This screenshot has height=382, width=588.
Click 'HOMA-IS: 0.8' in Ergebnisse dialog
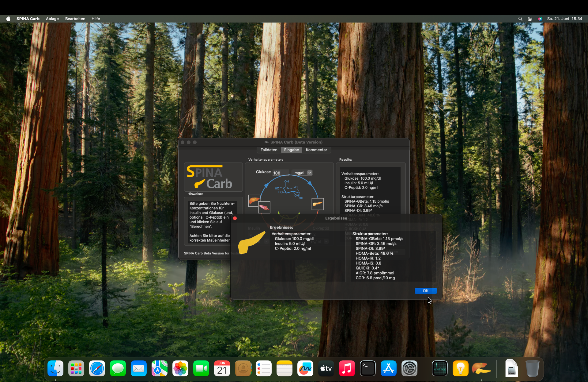point(368,263)
